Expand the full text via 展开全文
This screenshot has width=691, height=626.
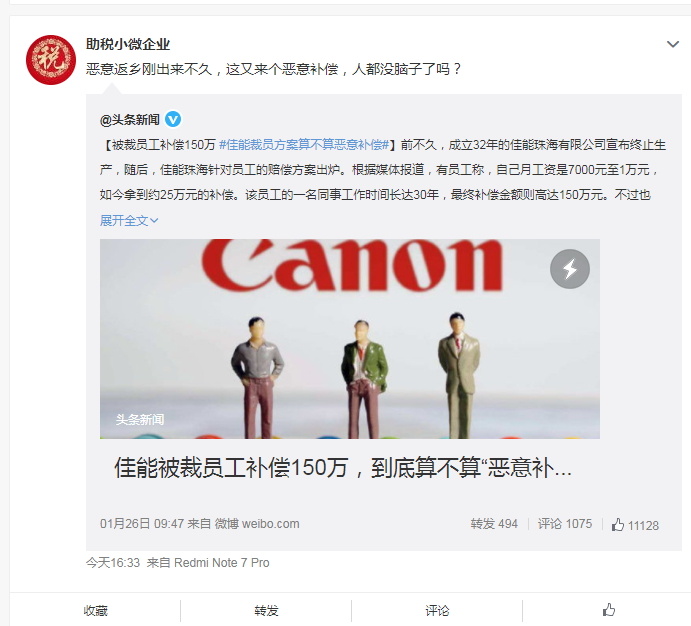(129, 220)
